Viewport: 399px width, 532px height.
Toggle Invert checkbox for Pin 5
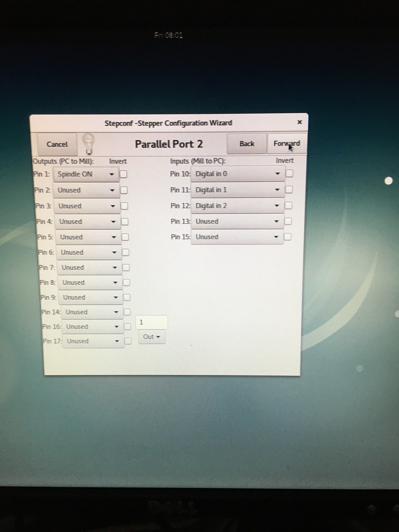pos(125,237)
